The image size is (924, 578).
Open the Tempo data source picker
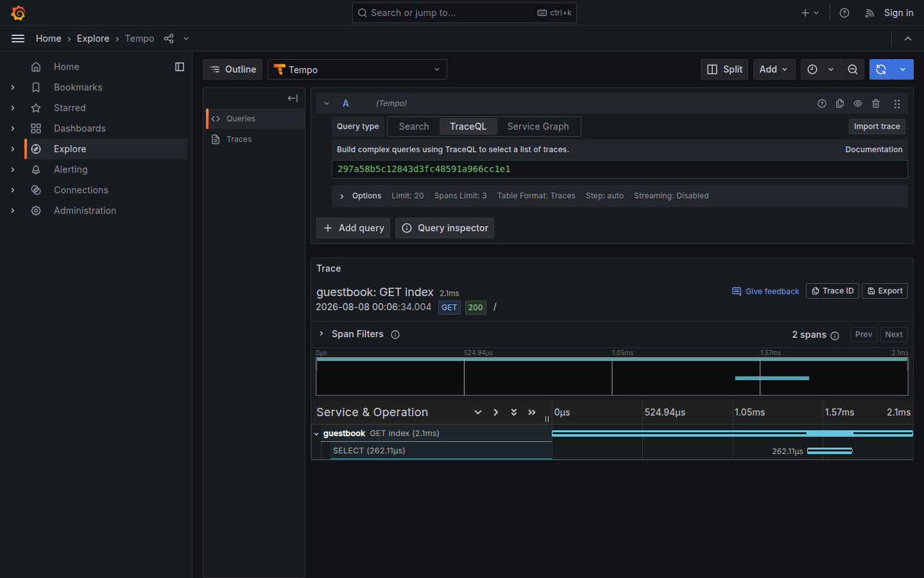[x=357, y=69]
